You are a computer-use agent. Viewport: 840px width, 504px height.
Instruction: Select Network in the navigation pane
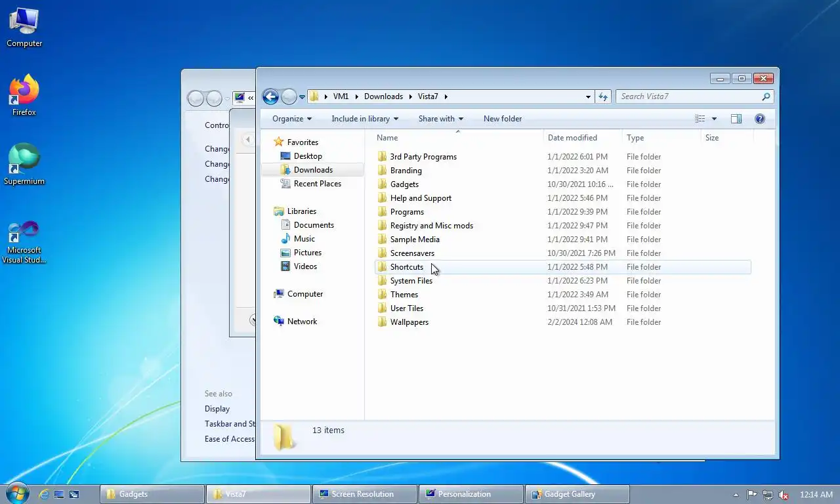[302, 322]
